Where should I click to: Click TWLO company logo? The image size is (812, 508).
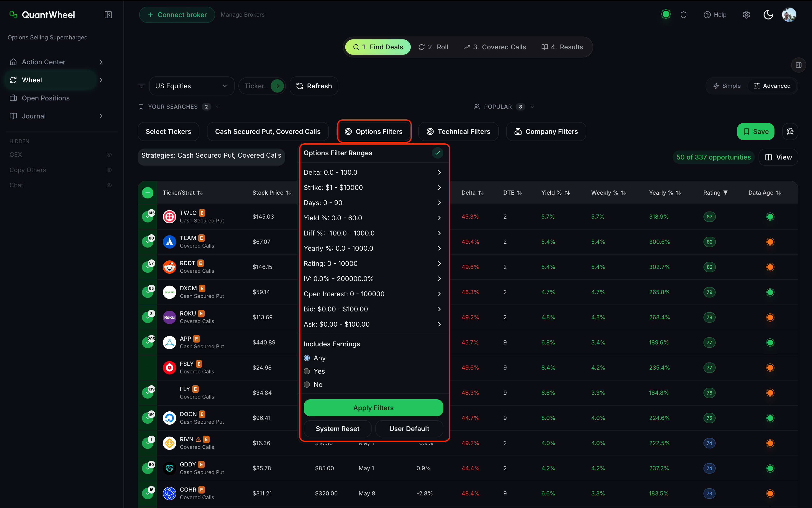[169, 217]
